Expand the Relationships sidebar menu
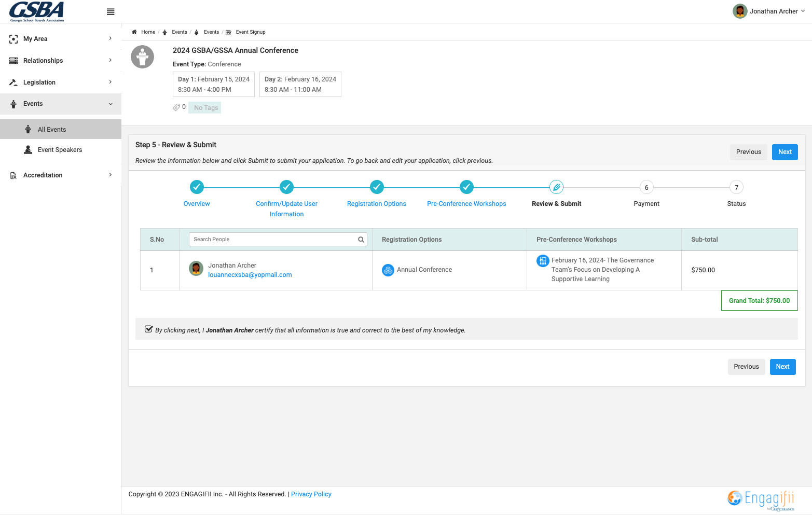812x515 pixels. pyautogui.click(x=61, y=61)
